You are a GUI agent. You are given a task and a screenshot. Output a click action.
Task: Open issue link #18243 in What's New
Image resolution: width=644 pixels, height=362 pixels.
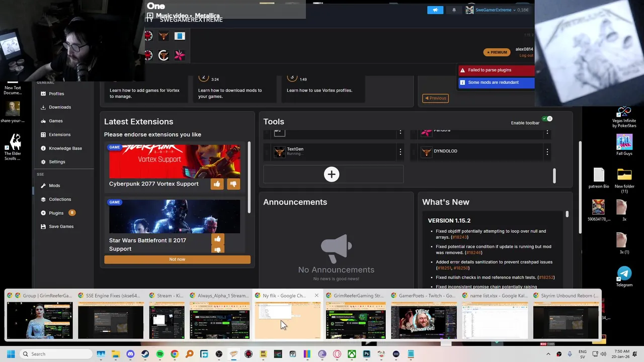[459, 237]
